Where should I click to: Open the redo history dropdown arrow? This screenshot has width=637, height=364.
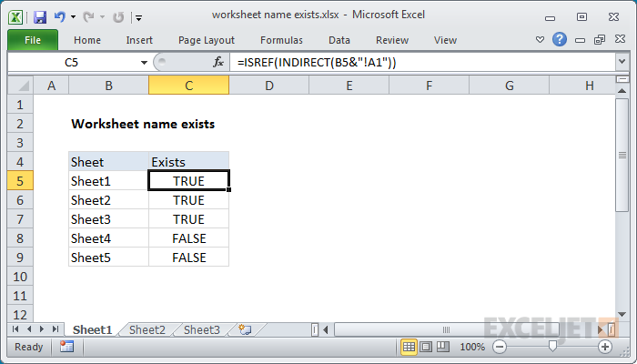coord(102,17)
